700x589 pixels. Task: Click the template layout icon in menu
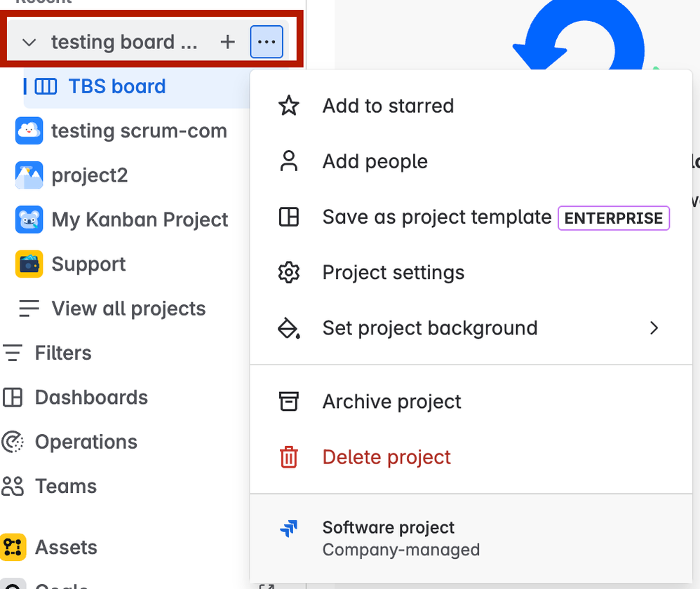click(289, 217)
